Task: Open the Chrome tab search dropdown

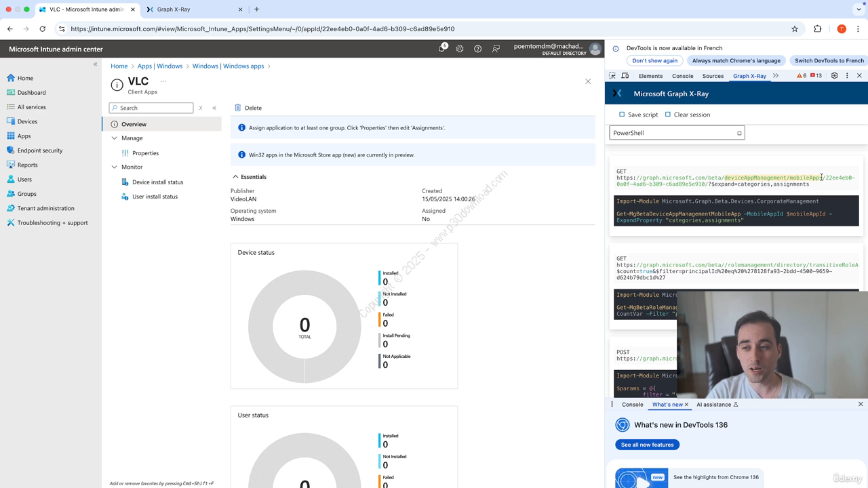Action: (859, 9)
